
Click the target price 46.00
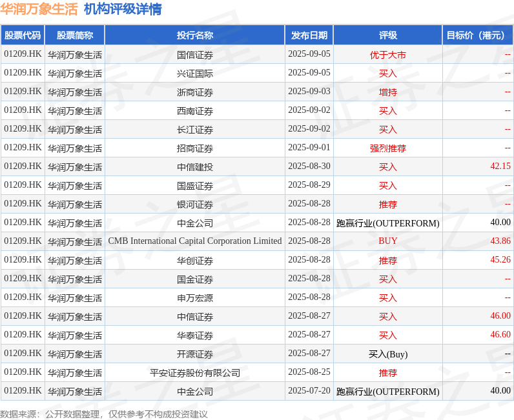click(x=500, y=316)
